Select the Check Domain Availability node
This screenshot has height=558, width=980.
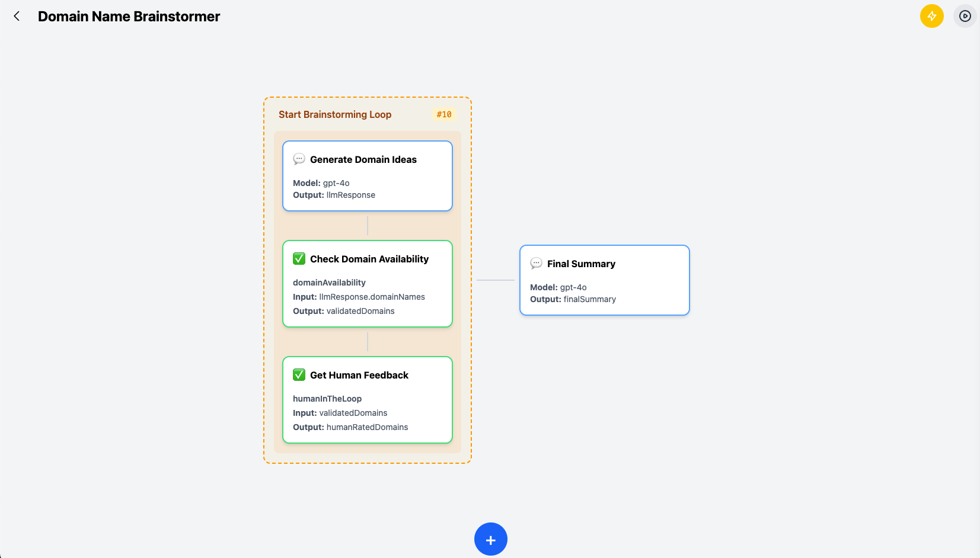(367, 283)
